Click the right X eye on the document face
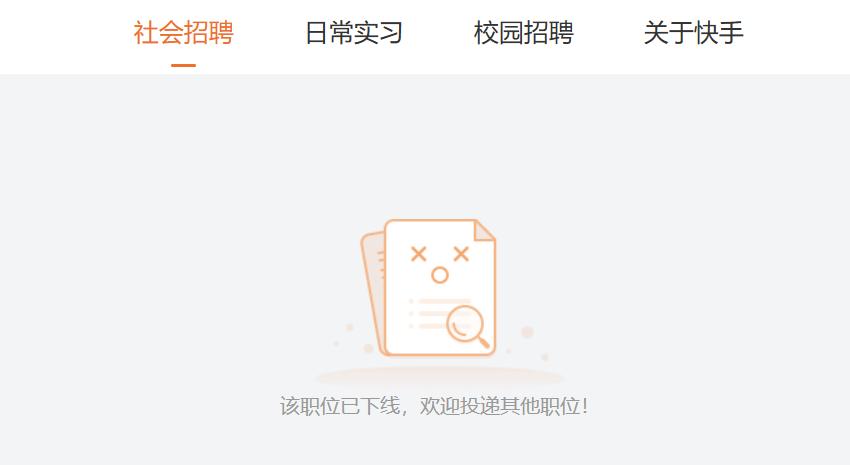Image resolution: width=850 pixels, height=465 pixels. click(461, 254)
